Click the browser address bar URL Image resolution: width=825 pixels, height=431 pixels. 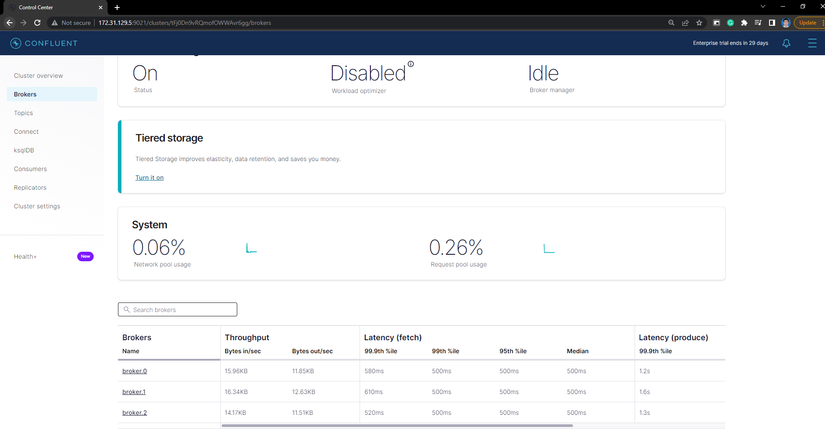[x=184, y=23]
